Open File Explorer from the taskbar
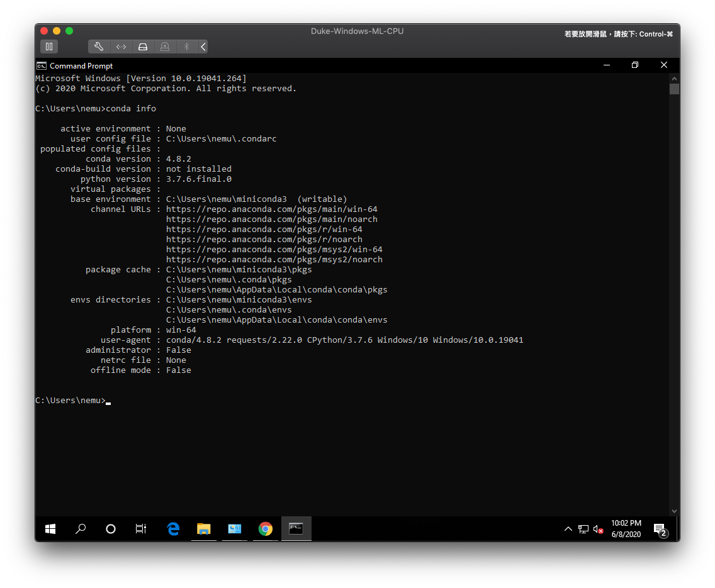Screen dimensions: 715x588 coord(204,529)
